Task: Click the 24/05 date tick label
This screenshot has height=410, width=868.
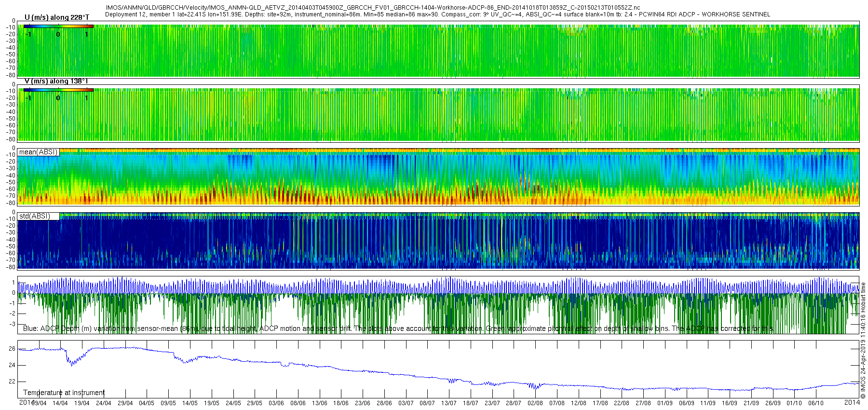Action: [233, 403]
